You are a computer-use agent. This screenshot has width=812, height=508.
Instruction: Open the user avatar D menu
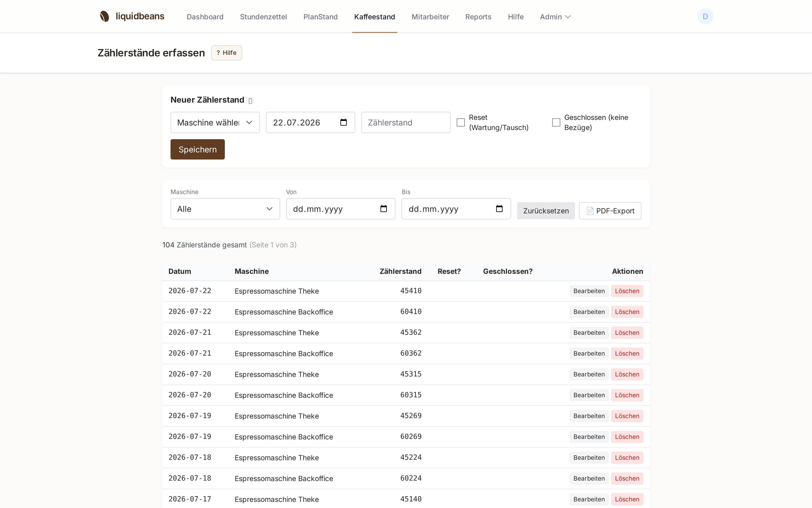pyautogui.click(x=705, y=16)
